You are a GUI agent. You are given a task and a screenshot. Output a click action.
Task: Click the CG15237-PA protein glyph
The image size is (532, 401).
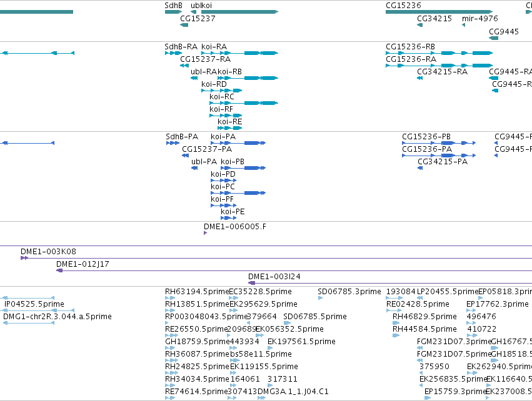coord(185,156)
